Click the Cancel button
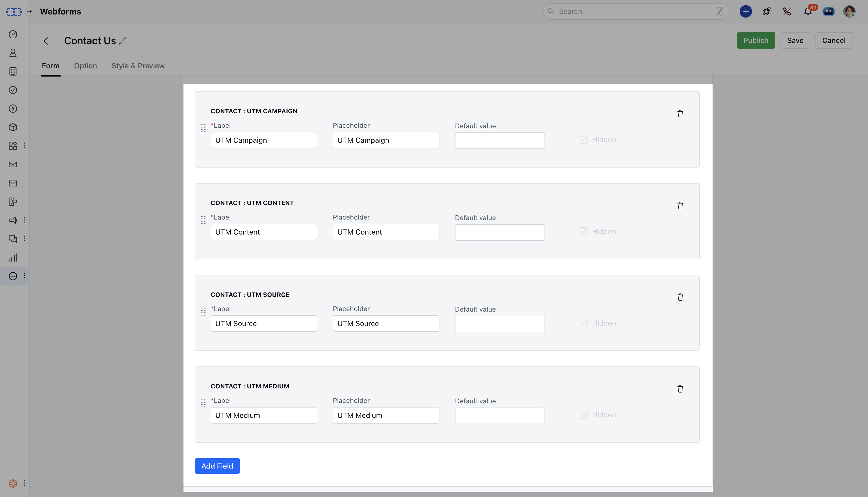The height and width of the screenshot is (497, 868). (x=834, y=40)
